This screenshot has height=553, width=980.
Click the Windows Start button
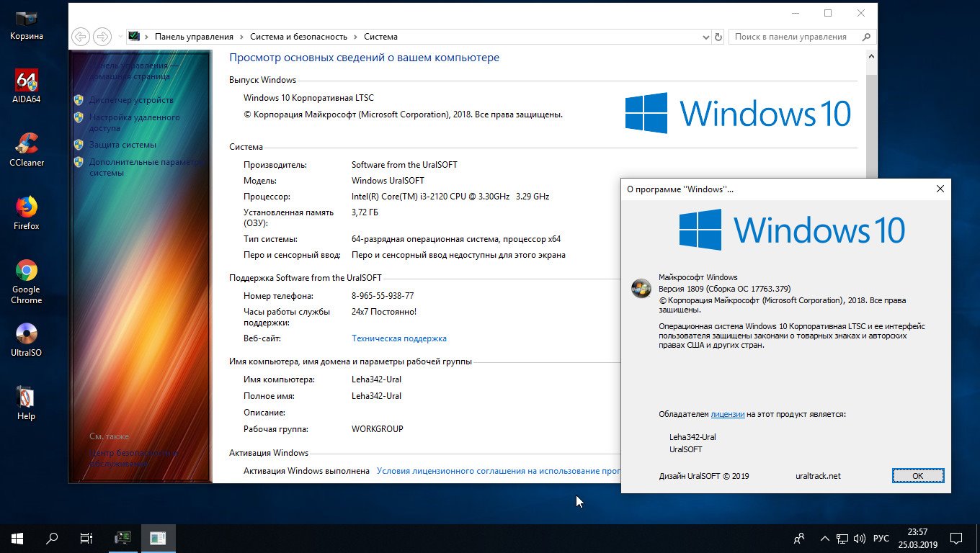(17, 538)
